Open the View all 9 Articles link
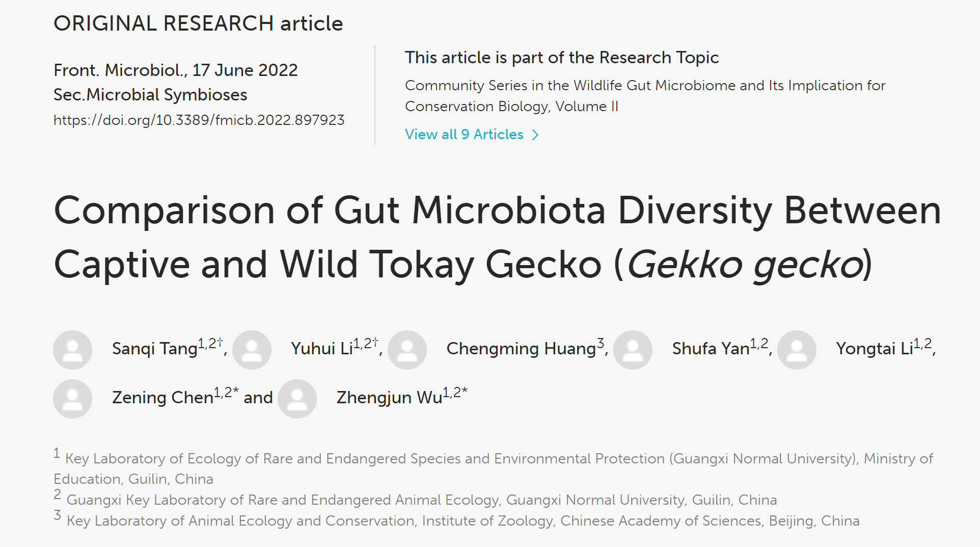The width and height of the screenshot is (980, 547). (x=464, y=135)
